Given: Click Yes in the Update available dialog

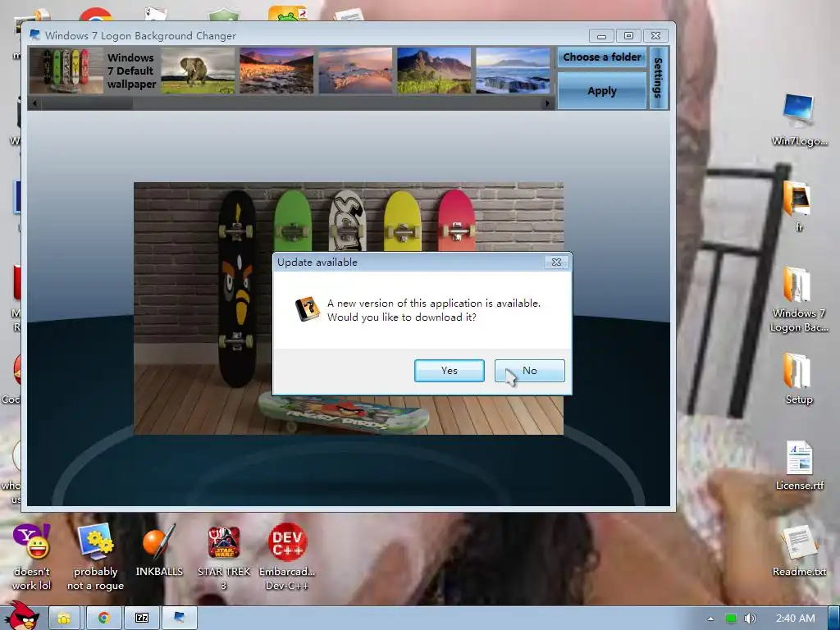Looking at the screenshot, I should (449, 371).
